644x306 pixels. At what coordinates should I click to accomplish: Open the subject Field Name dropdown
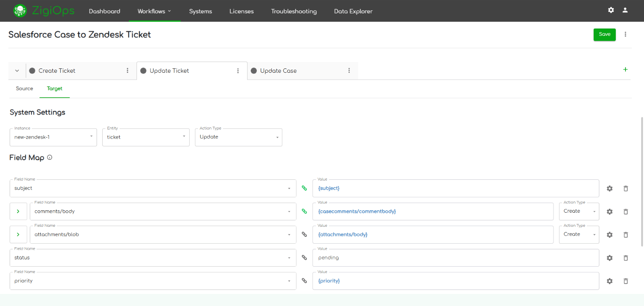point(153,188)
